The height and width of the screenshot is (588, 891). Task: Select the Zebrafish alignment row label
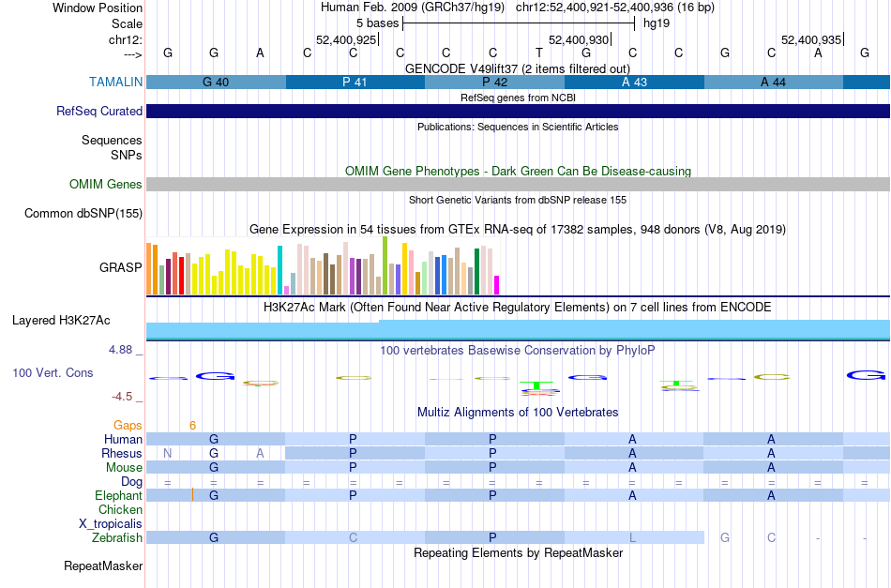pos(117,537)
